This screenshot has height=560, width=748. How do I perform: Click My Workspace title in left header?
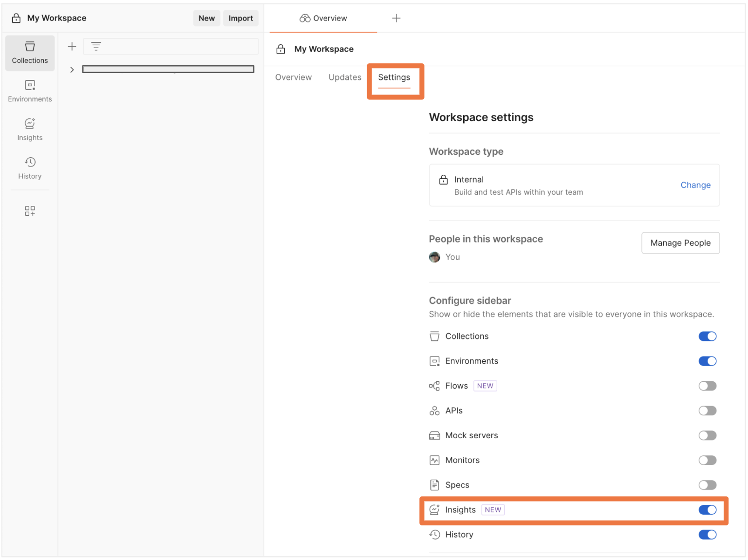click(57, 18)
